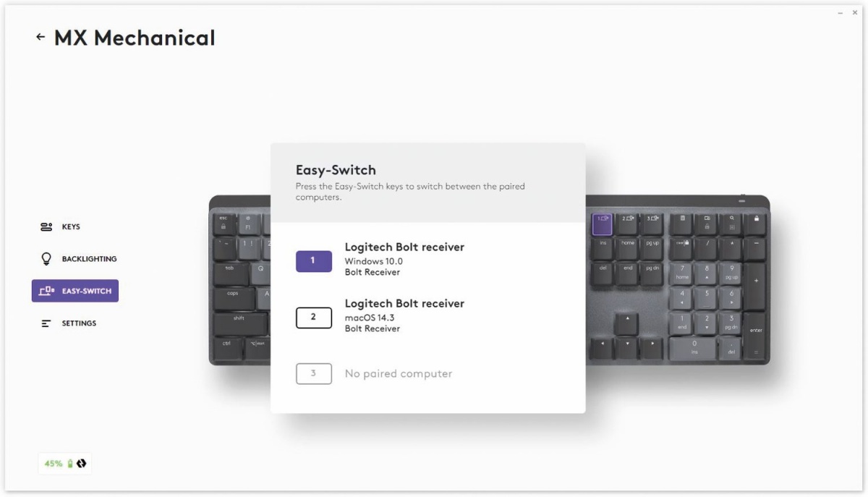Viewport: 868px width, 497px height.
Task: Click the Settings lines icon in the sidebar
Action: pos(46,323)
